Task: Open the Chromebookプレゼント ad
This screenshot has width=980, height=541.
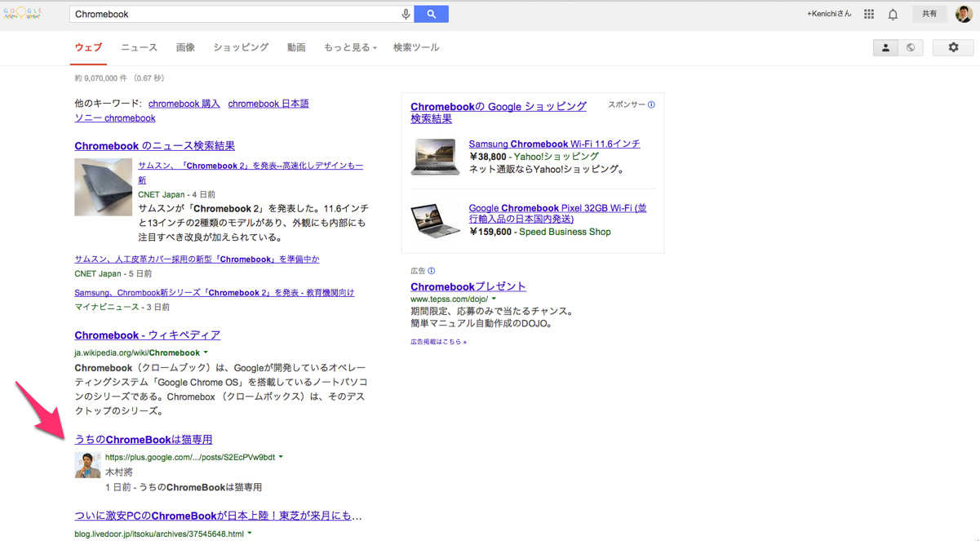Action: click(x=468, y=286)
